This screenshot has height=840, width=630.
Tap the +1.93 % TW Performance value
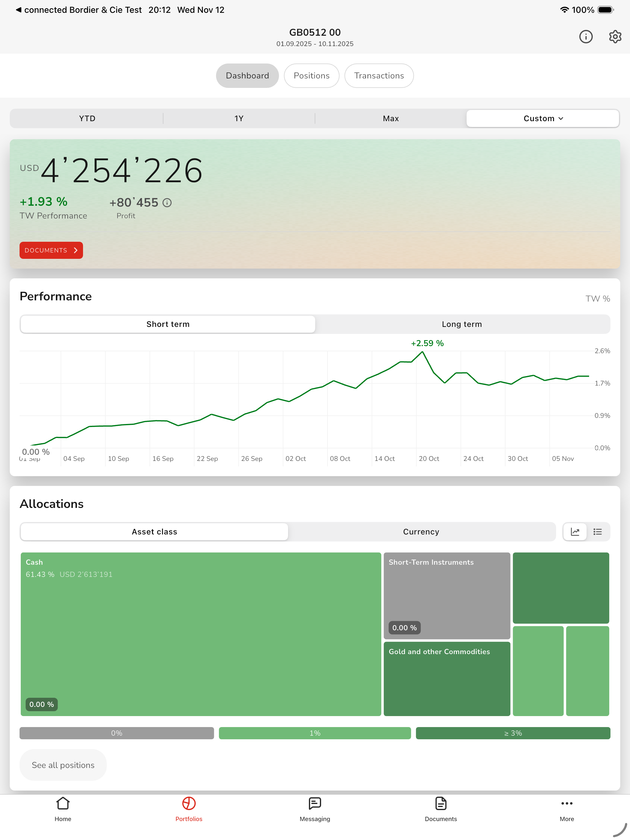pos(44,202)
